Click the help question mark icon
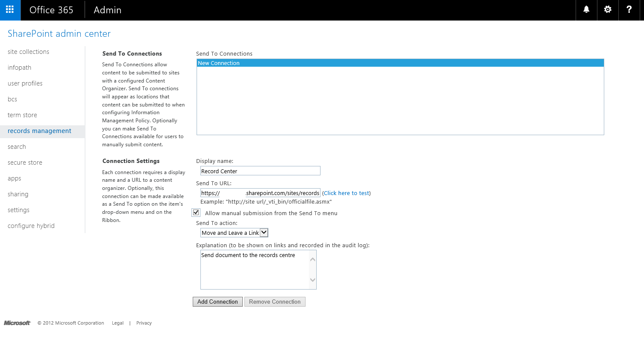The width and height of the screenshot is (644, 349). (x=629, y=10)
